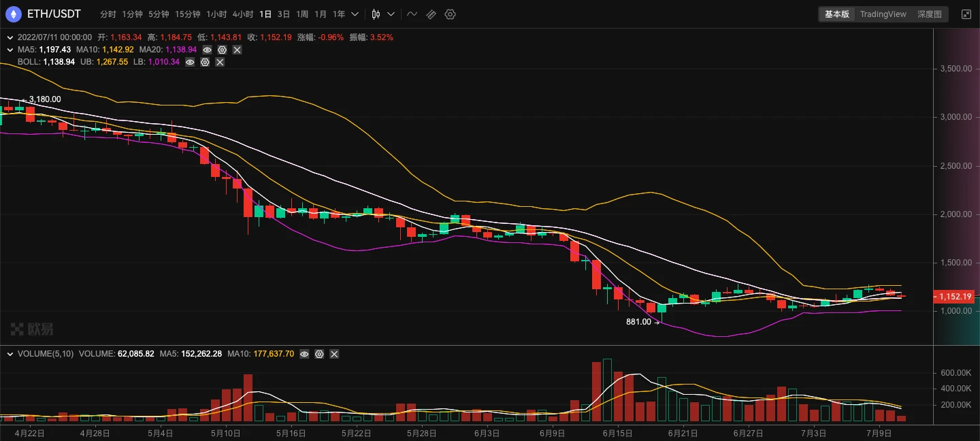Switch to 1年 yearly interval
This screenshot has height=441, width=980.
339,14
